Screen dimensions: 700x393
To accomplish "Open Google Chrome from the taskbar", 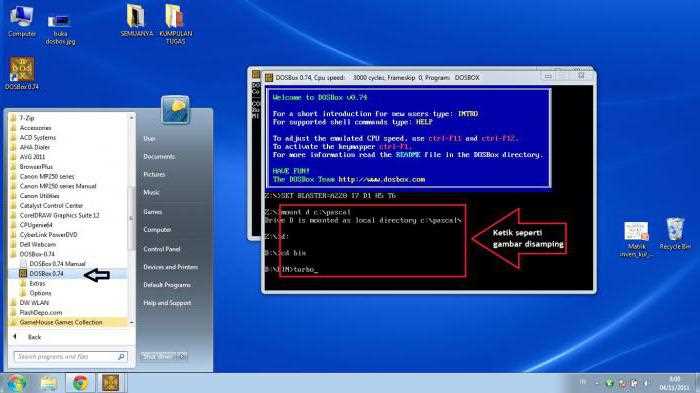I will click(81, 383).
